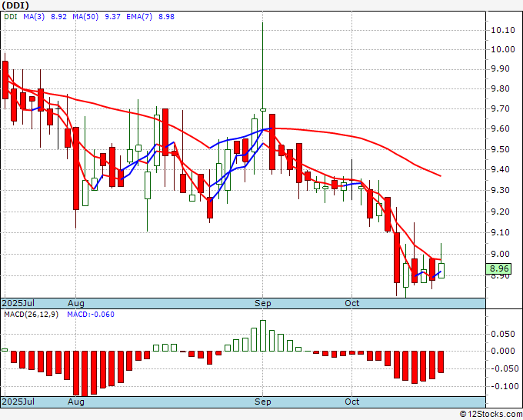Click the tallest green MACD histogram bar at Sep
Viewport: 523px width, 420px height.
pos(263,335)
